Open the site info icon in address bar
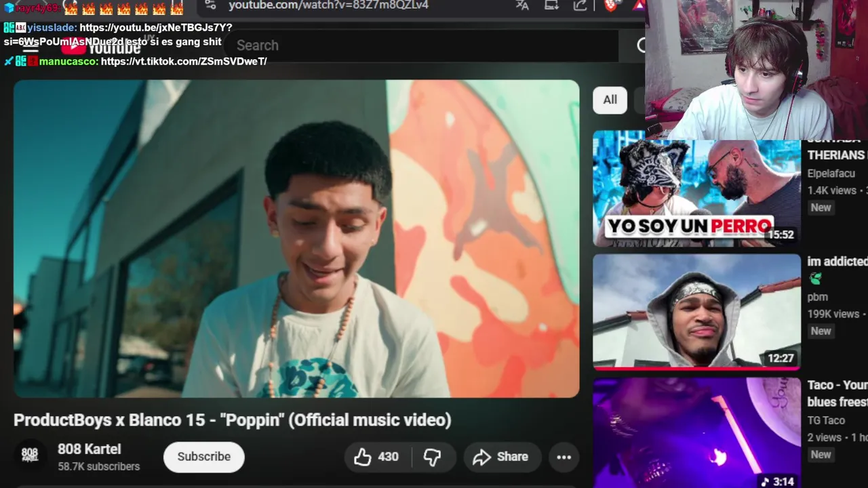The image size is (868, 488). 210,5
